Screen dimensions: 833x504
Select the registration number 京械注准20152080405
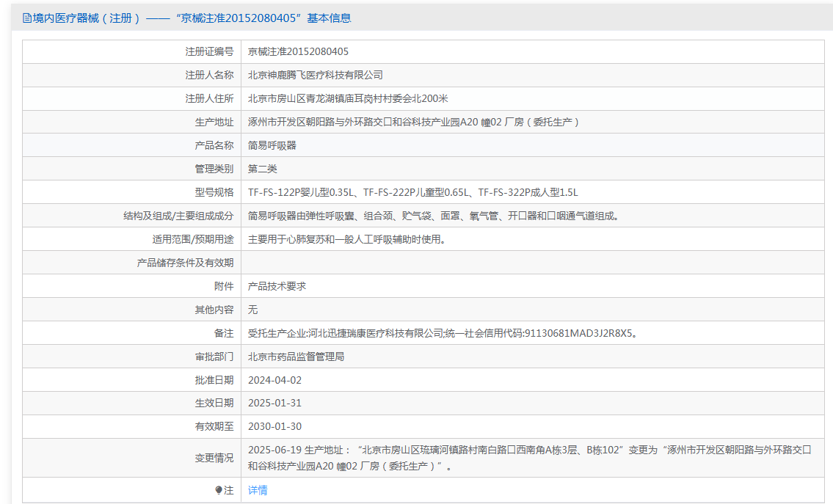(x=298, y=51)
